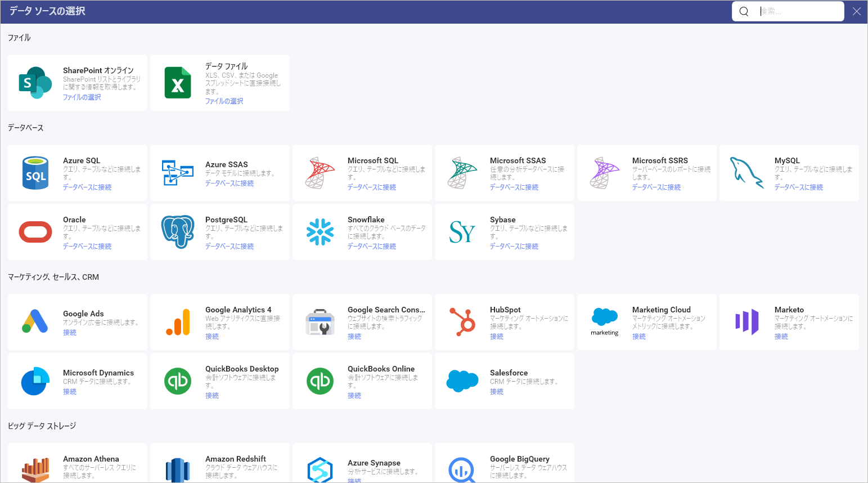Close the data source selection dialog
This screenshot has width=868, height=483.
point(857,11)
